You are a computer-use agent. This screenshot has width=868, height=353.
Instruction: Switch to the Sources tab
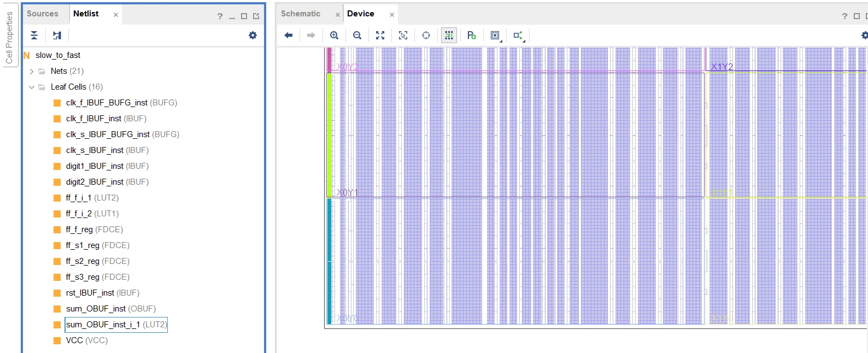point(43,14)
